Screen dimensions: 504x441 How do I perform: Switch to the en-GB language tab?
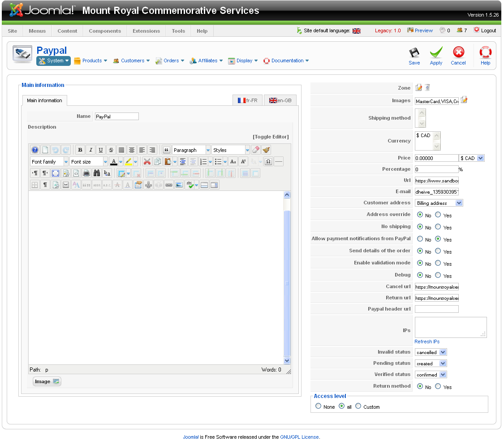tap(280, 100)
